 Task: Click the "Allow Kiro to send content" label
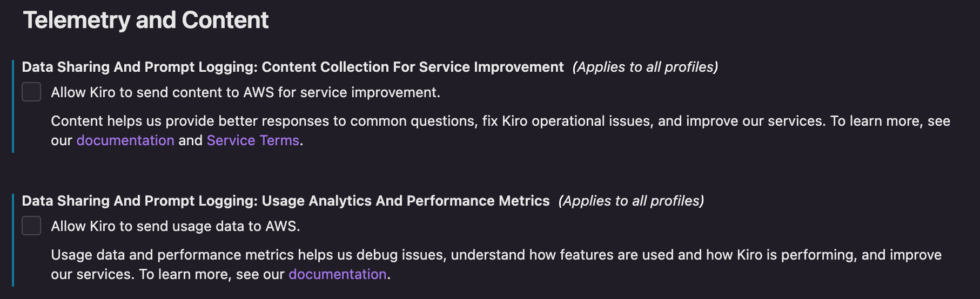[245, 92]
